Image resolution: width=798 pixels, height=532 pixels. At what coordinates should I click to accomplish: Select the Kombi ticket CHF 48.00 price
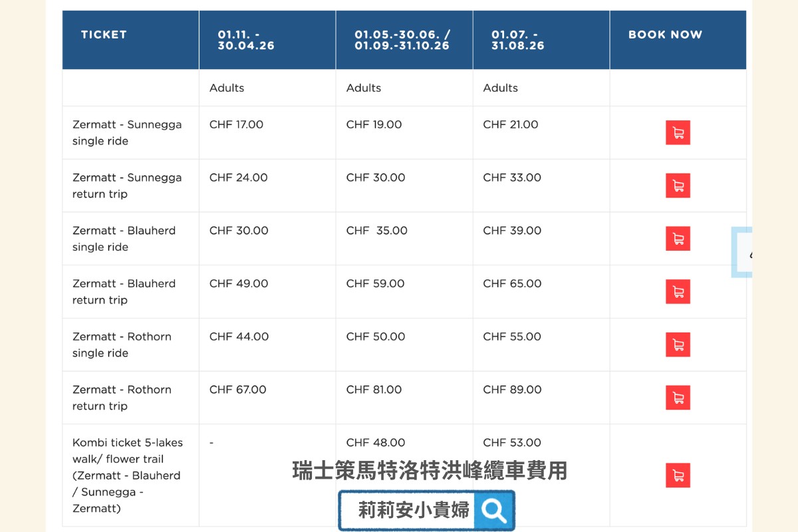pyautogui.click(x=375, y=443)
